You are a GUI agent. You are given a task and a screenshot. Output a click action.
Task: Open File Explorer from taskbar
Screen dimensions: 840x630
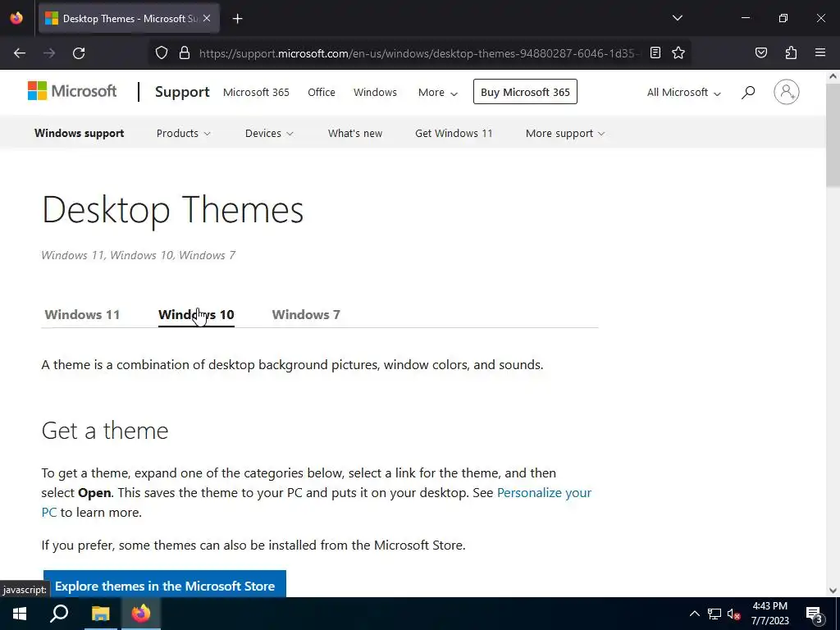[100, 614]
